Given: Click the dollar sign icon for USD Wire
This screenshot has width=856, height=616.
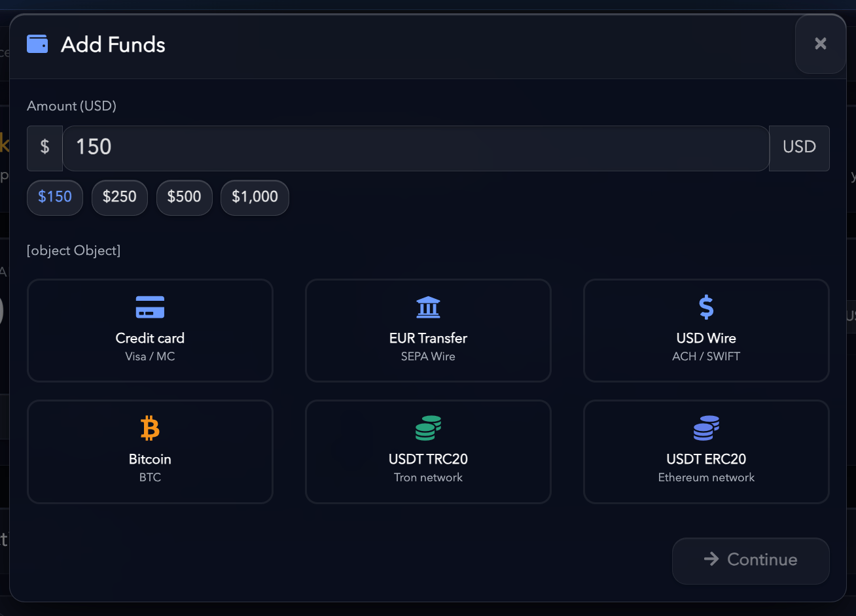Looking at the screenshot, I should (x=706, y=307).
